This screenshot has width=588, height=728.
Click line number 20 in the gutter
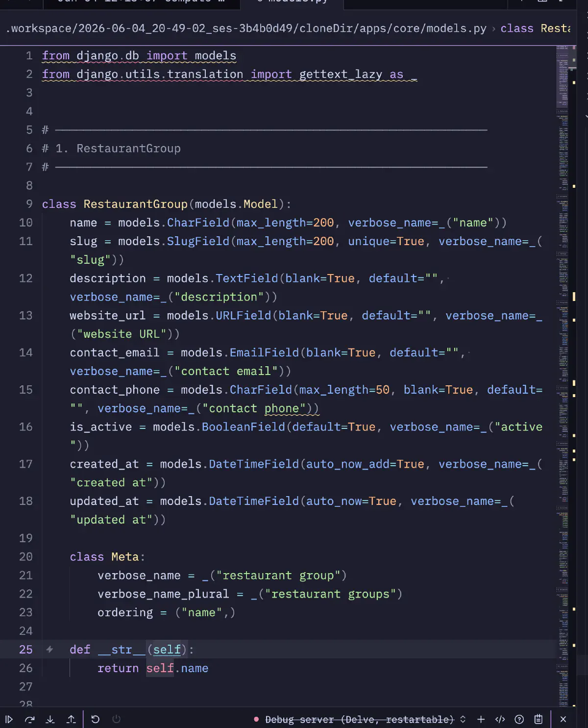26,557
